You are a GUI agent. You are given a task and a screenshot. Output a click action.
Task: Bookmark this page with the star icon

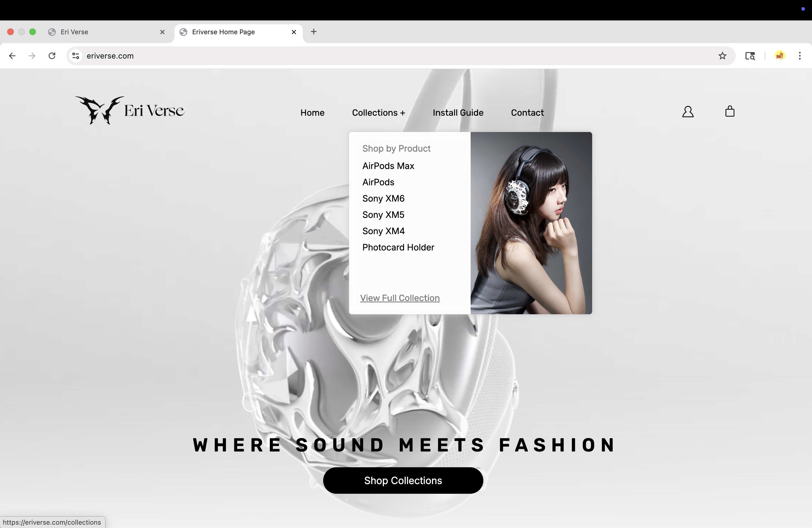722,56
